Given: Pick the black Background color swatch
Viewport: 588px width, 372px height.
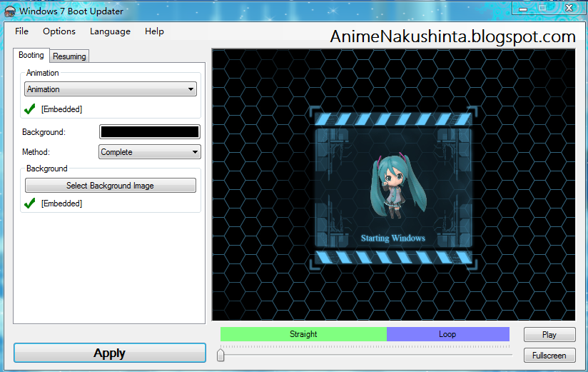Looking at the screenshot, I should coord(150,132).
